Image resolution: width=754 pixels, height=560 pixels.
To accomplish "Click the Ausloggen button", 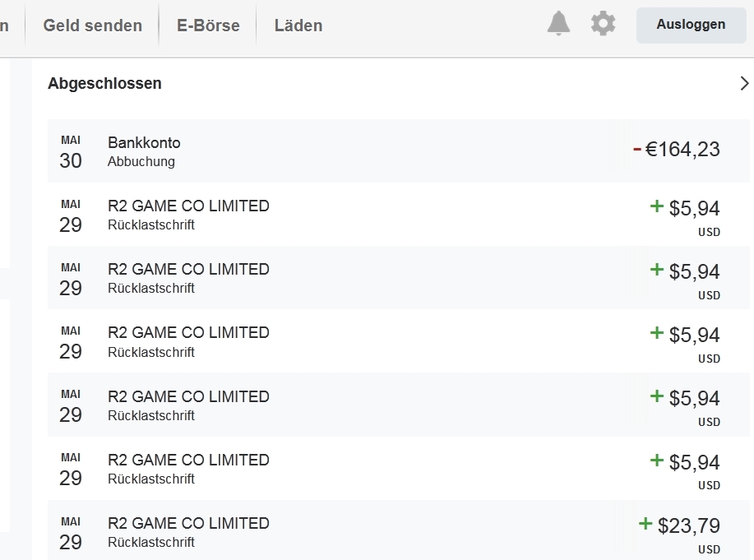I will (x=691, y=25).
